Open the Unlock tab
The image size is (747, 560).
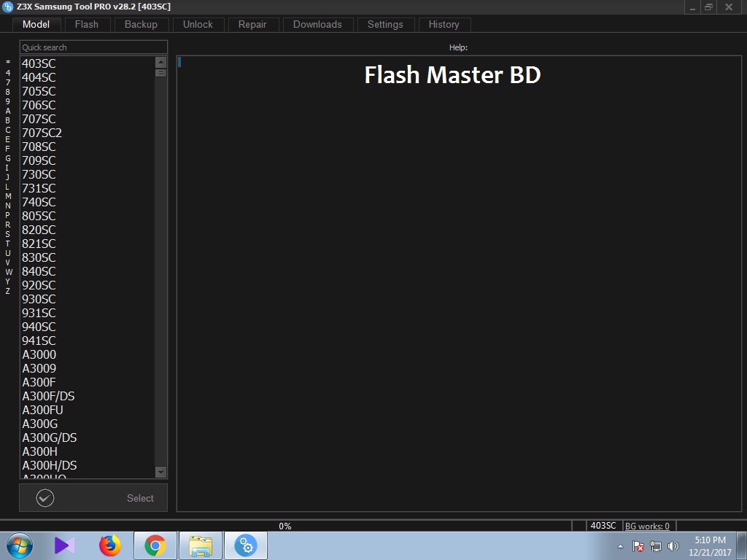click(198, 24)
